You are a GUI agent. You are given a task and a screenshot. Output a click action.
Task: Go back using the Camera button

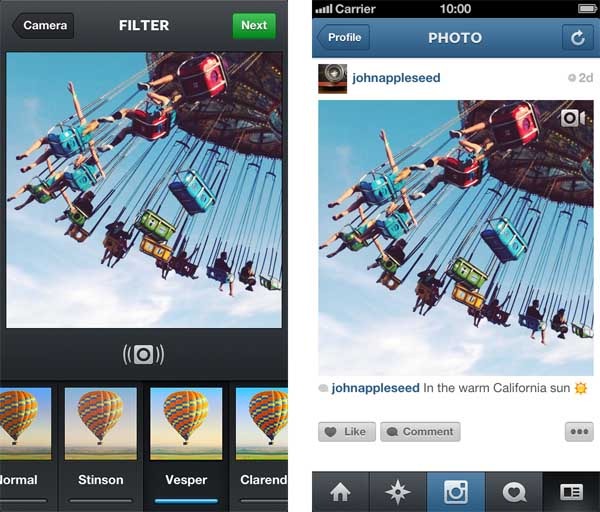tap(43, 26)
